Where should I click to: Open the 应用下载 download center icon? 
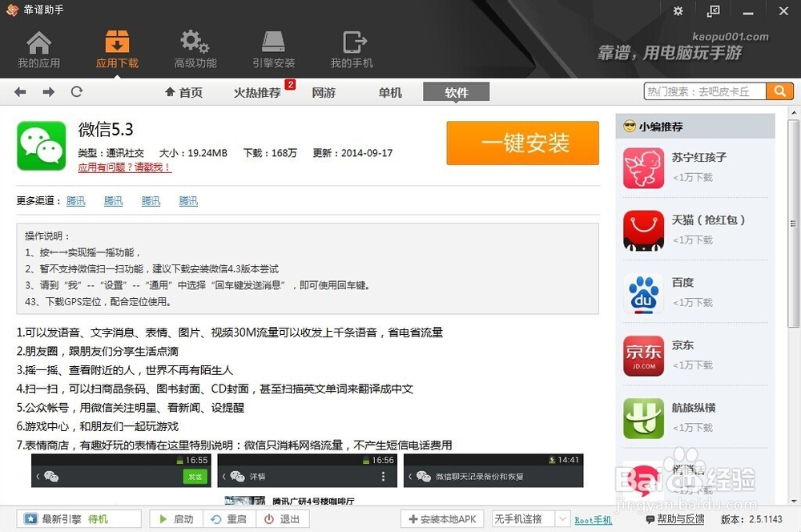click(x=116, y=46)
